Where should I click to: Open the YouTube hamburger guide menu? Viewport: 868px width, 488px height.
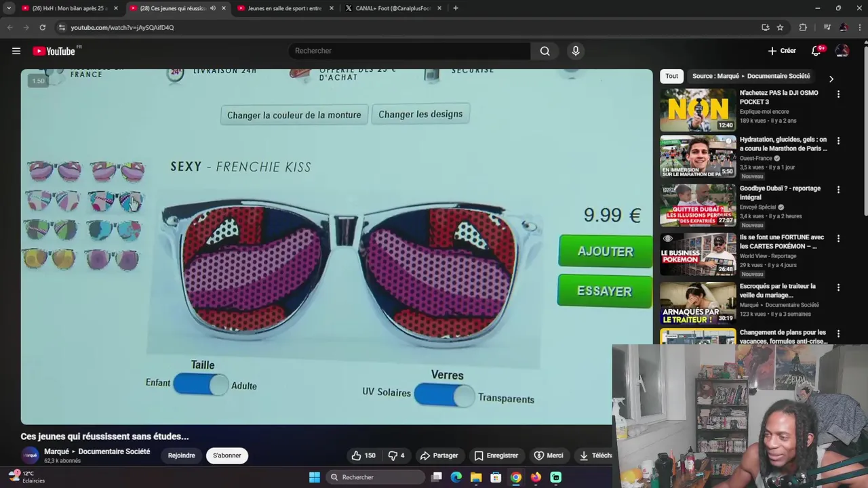pos(16,51)
